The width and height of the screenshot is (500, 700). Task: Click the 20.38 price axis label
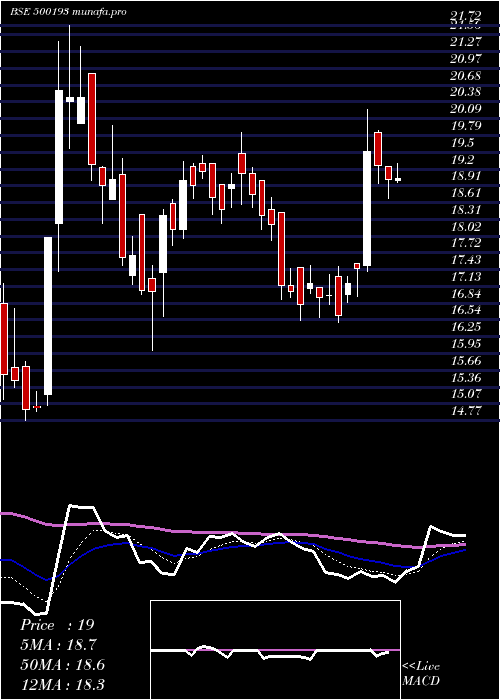466,92
